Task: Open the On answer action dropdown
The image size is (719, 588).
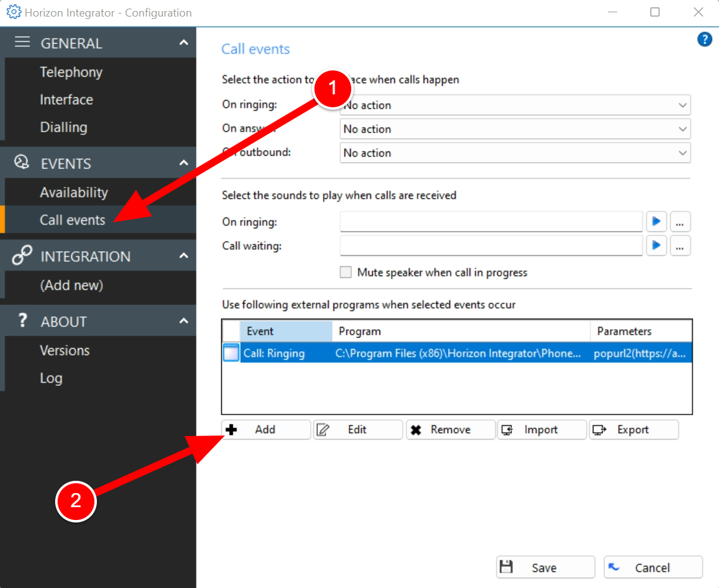Action: tap(515, 129)
